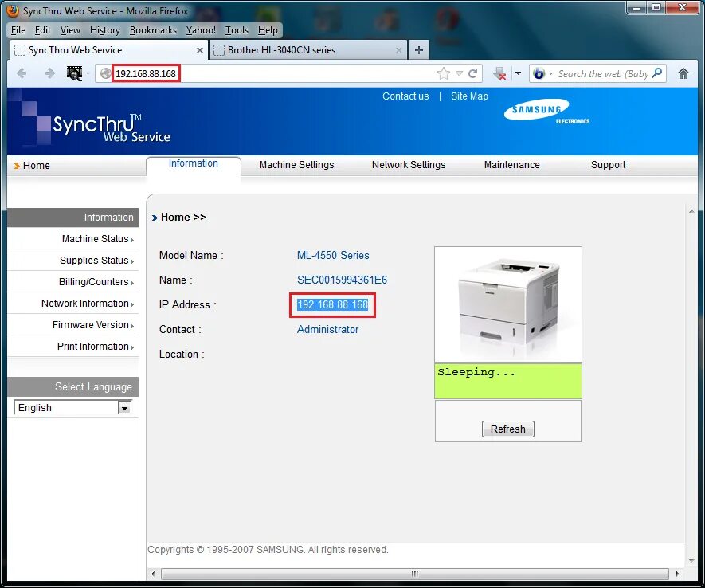Bookmark this page with the star icon
Viewport: 705px width, 588px height.
click(444, 73)
